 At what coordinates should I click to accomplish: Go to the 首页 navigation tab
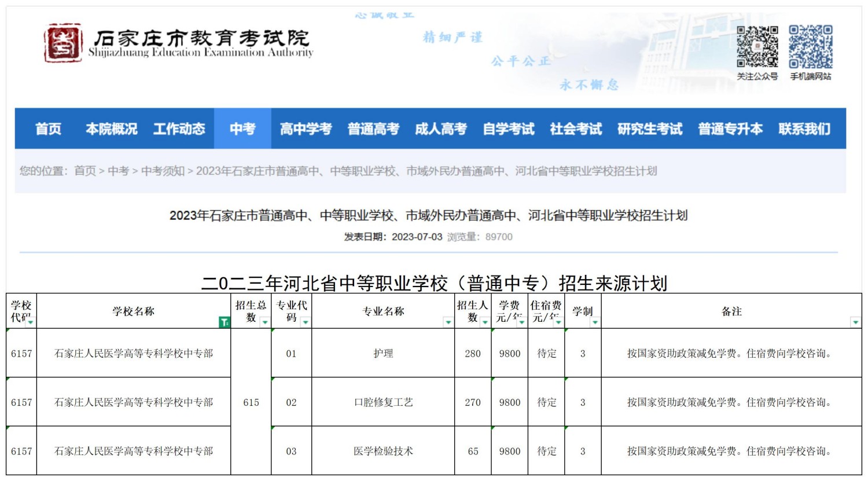[x=48, y=128]
